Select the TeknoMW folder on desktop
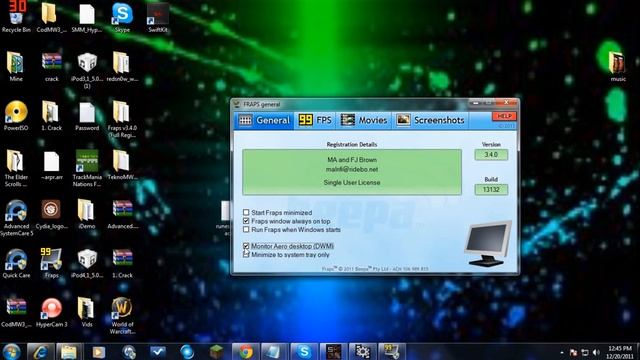The height and width of the screenshot is (360, 640). point(122,165)
